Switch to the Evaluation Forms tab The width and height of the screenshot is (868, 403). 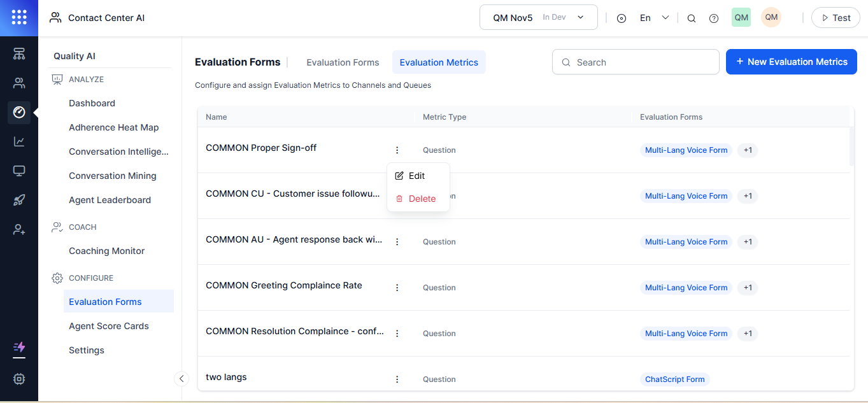[343, 62]
